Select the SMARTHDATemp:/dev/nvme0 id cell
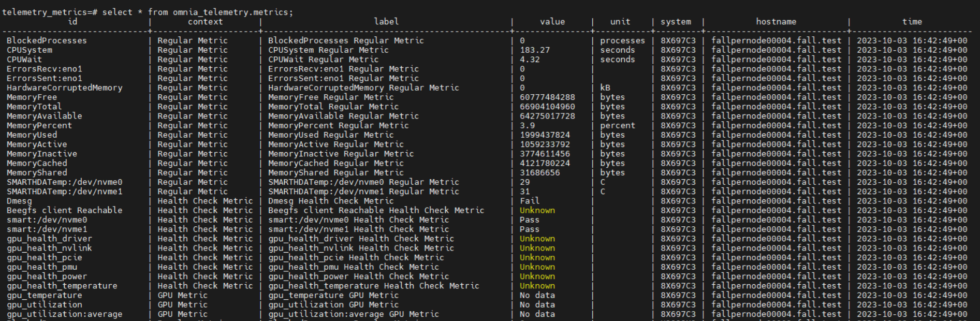Viewport: 980px width, 321px height. [x=64, y=182]
